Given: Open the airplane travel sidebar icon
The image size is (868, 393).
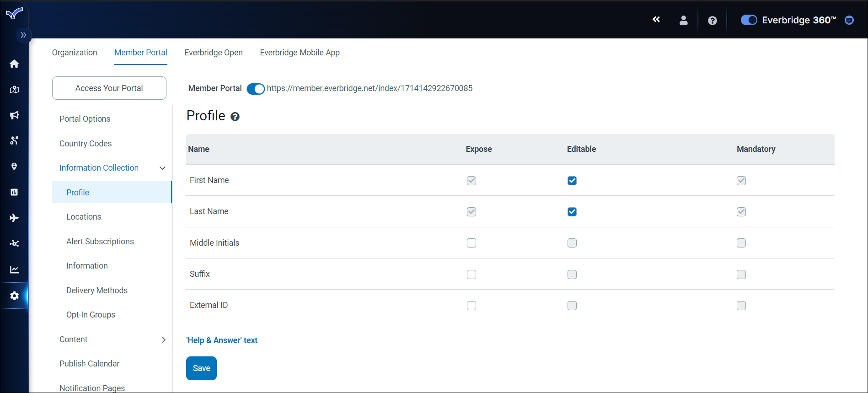Looking at the screenshot, I should 14,218.
